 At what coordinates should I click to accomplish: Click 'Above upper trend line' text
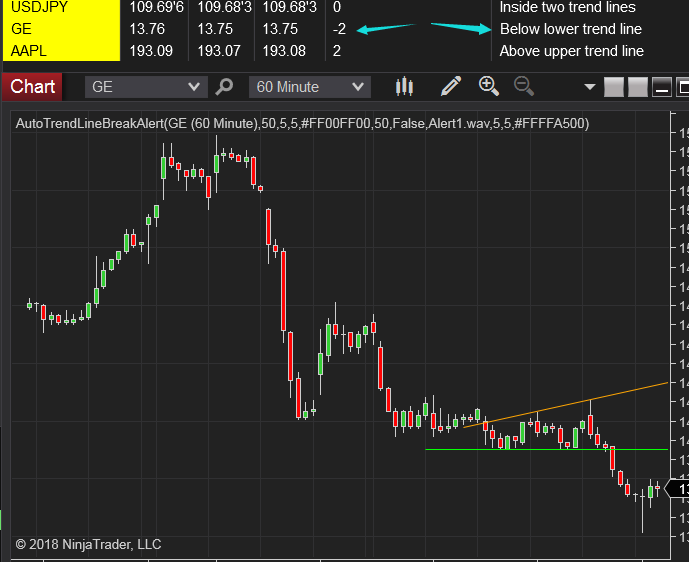(x=572, y=51)
